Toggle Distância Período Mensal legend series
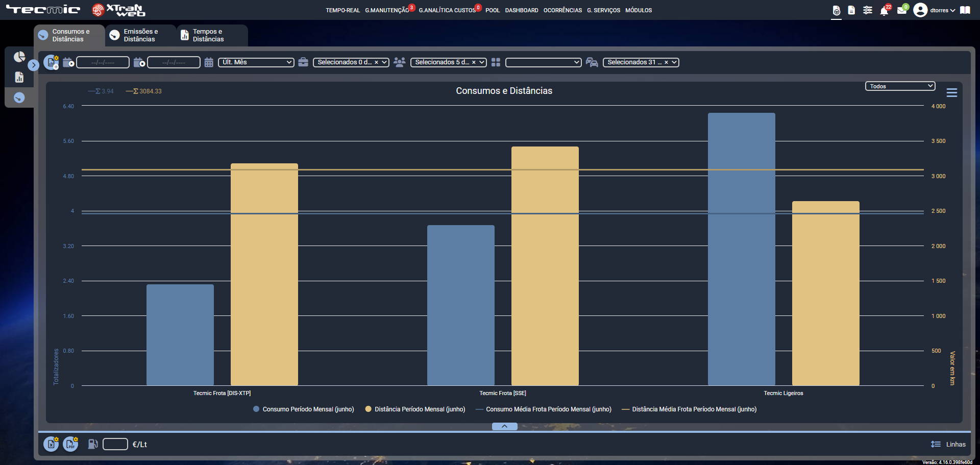 point(415,409)
